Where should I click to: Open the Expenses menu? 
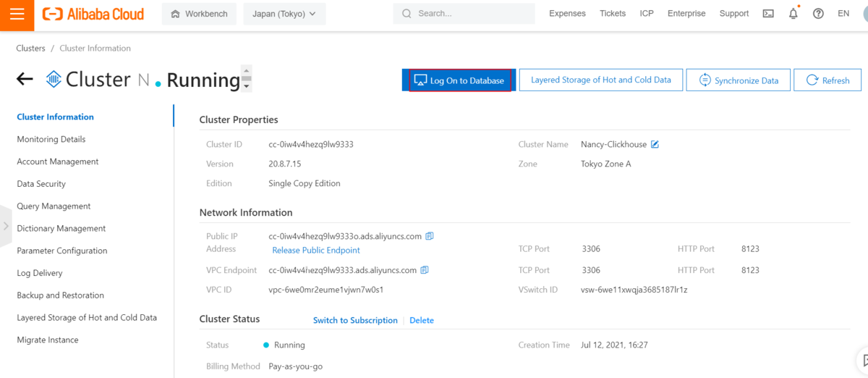(x=567, y=14)
